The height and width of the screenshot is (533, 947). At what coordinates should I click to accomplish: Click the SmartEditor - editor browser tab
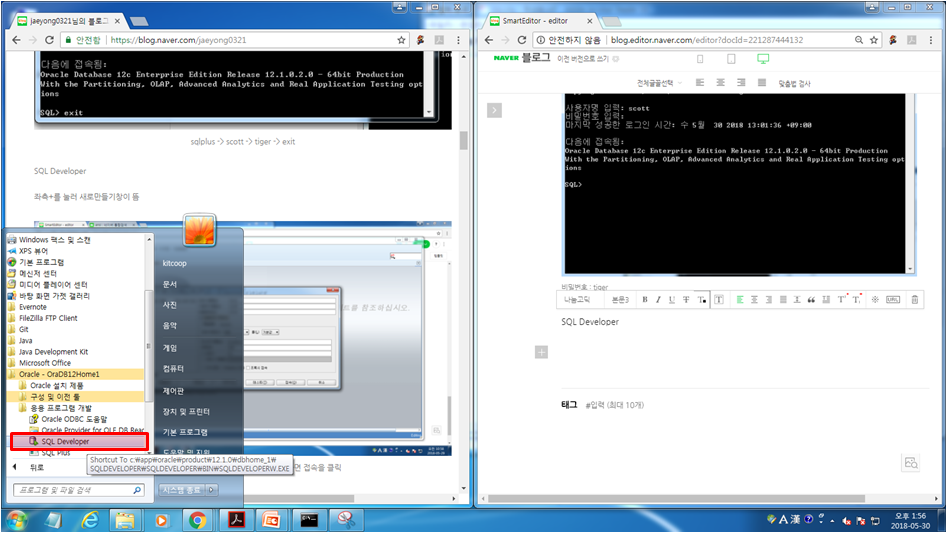(x=542, y=21)
